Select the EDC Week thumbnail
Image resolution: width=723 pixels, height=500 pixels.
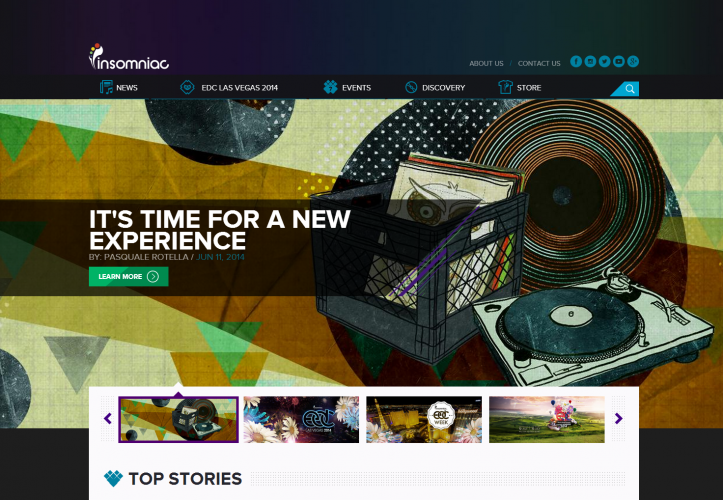coord(424,419)
